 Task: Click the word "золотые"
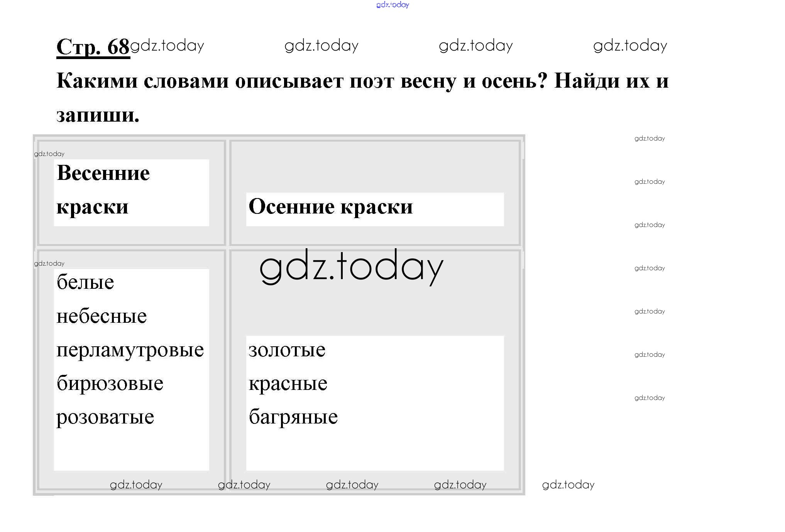pyautogui.click(x=287, y=350)
